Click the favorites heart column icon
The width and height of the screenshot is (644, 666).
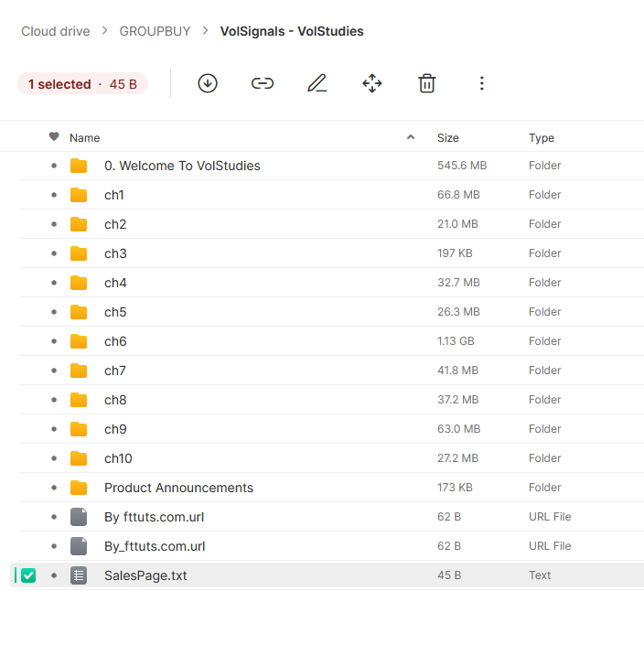[54, 137]
